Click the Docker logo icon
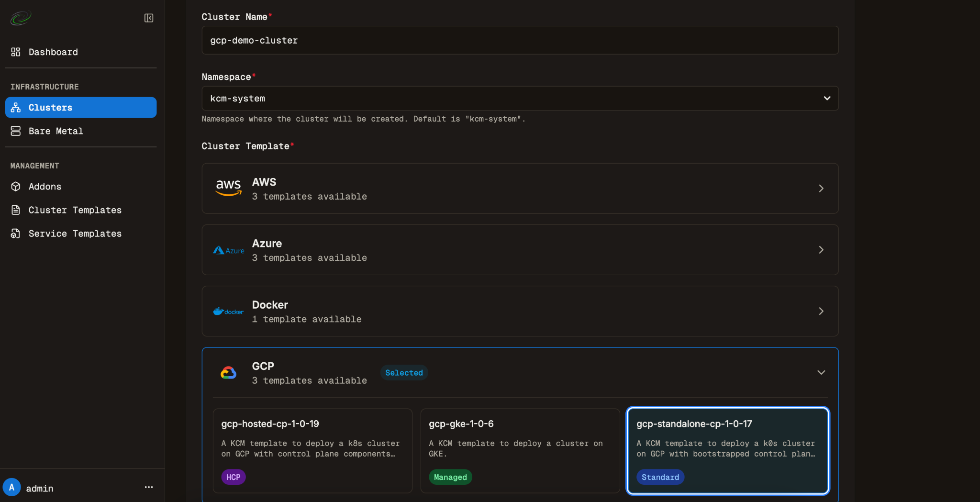This screenshot has width=980, height=502. [x=228, y=312]
